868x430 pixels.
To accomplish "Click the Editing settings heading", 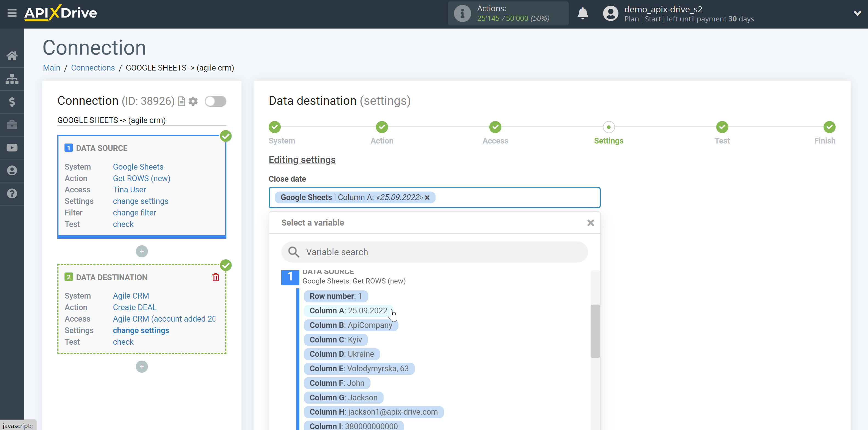I will [x=302, y=160].
